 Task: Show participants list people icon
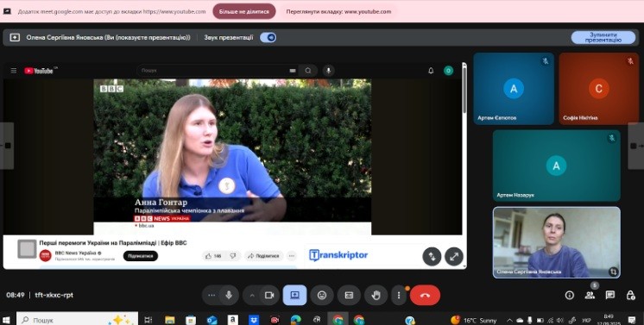pos(590,295)
